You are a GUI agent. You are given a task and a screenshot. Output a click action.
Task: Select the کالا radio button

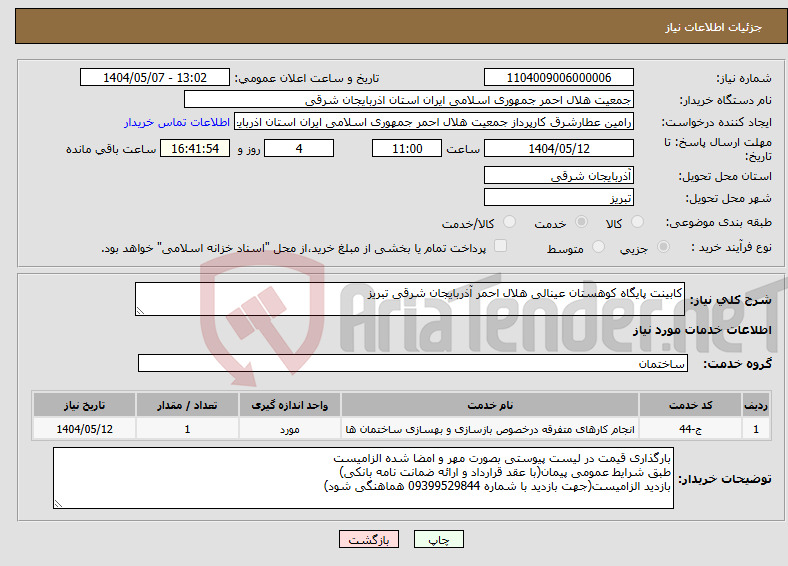tap(637, 222)
